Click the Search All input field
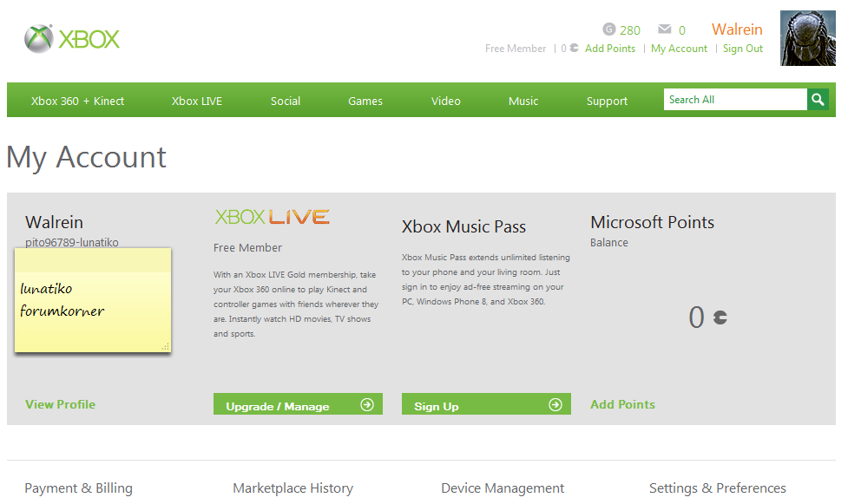This screenshot has width=848, height=504. [x=734, y=100]
